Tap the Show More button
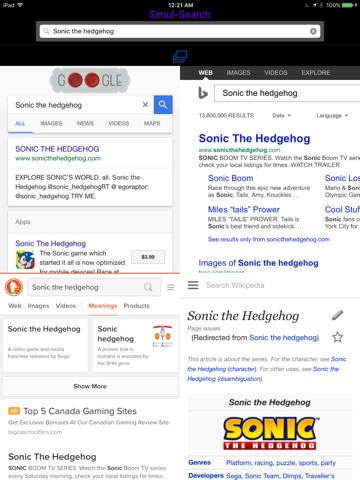This screenshot has height=480, width=360. point(90,386)
